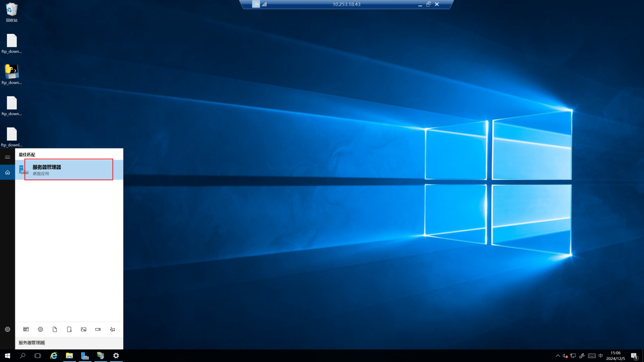Click the search box containing 服务器管理器
Image resolution: width=644 pixels, height=362 pixels.
pyautogui.click(x=69, y=343)
